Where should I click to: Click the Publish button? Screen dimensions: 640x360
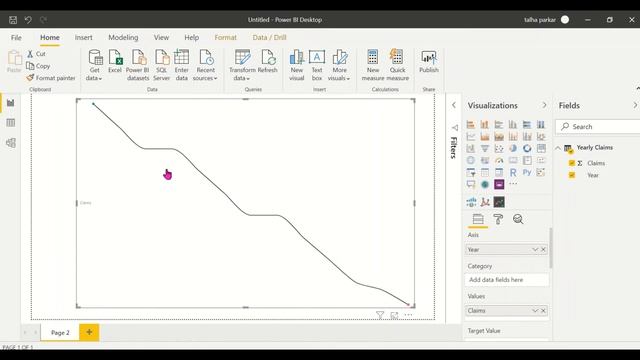(429, 62)
